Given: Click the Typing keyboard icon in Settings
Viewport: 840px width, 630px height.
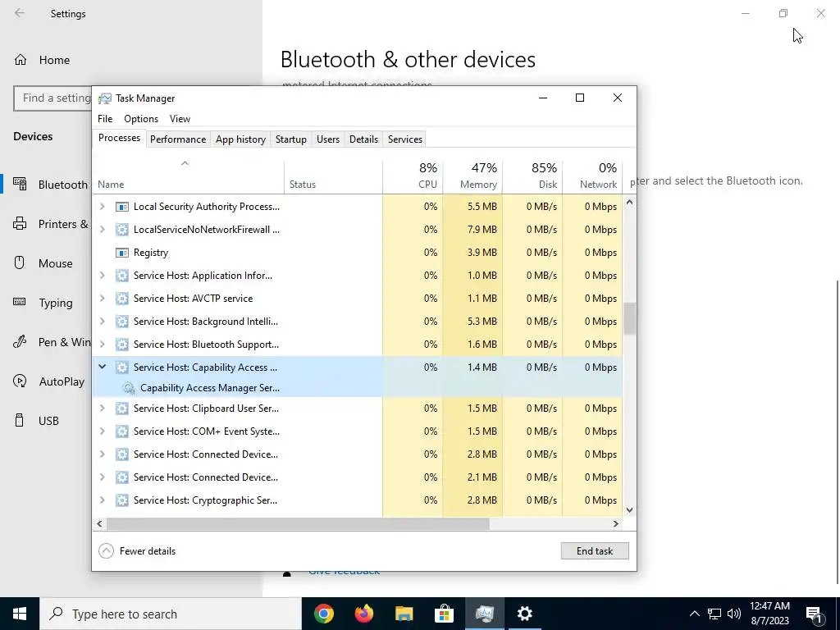Looking at the screenshot, I should (x=20, y=302).
